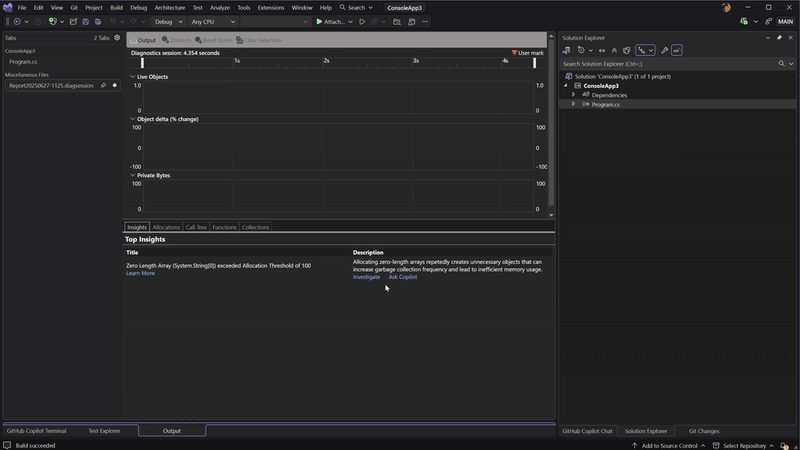Click the Tabs panel settings gear icon
Image resolution: width=800 pixels, height=450 pixels.
(x=117, y=38)
